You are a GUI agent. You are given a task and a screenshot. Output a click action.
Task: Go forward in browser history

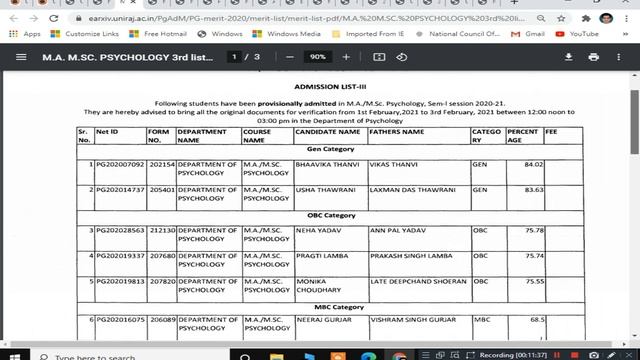pos(33,18)
